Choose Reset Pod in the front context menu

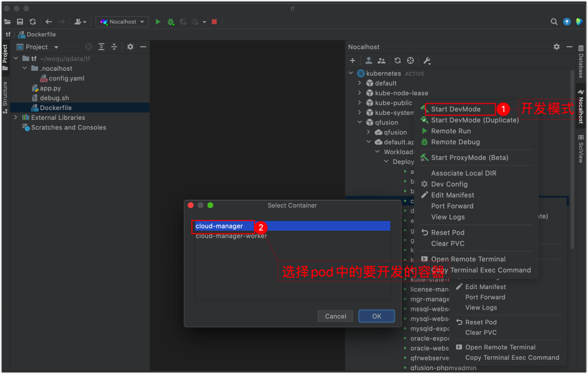[448, 232]
